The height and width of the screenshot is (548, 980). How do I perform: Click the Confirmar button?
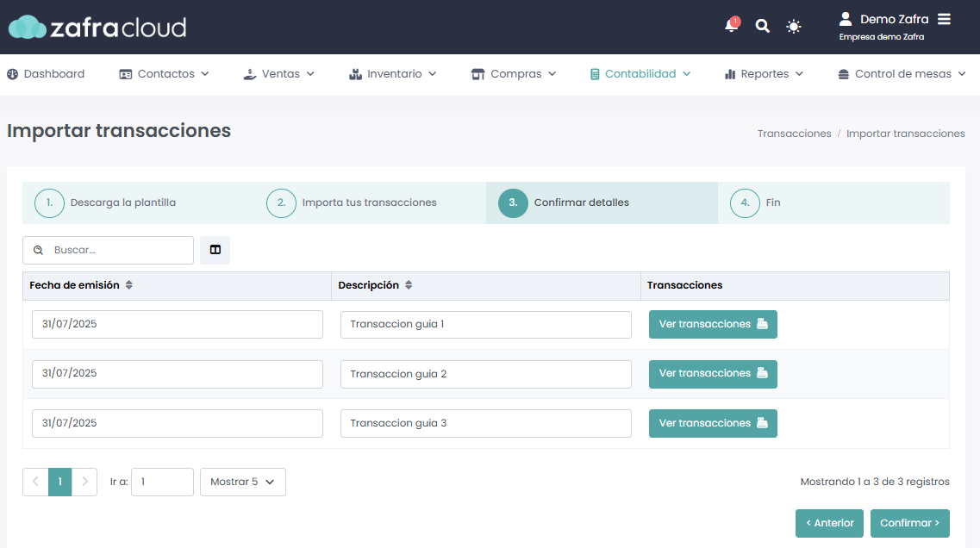point(909,523)
